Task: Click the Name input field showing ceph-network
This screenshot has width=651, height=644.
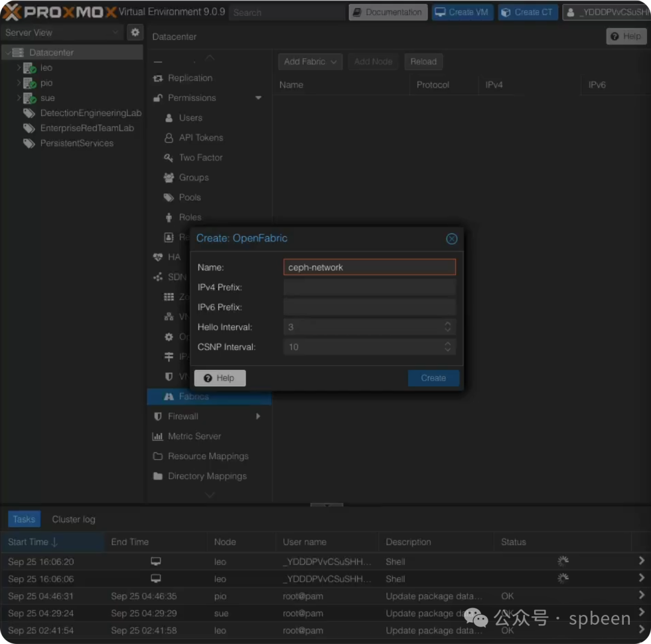Action: [x=370, y=267]
